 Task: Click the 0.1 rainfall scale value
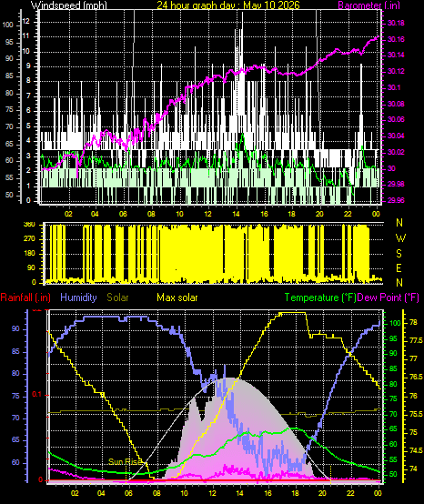coord(37,395)
